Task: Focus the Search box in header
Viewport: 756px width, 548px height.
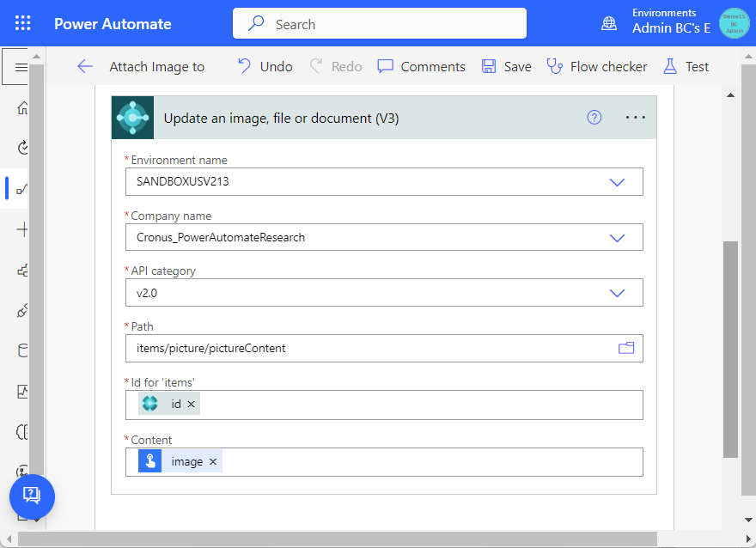Action: coord(380,23)
